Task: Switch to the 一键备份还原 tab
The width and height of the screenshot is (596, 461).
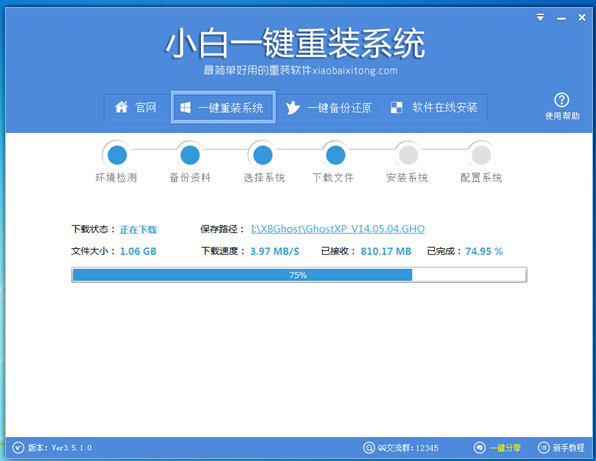Action: point(328,108)
